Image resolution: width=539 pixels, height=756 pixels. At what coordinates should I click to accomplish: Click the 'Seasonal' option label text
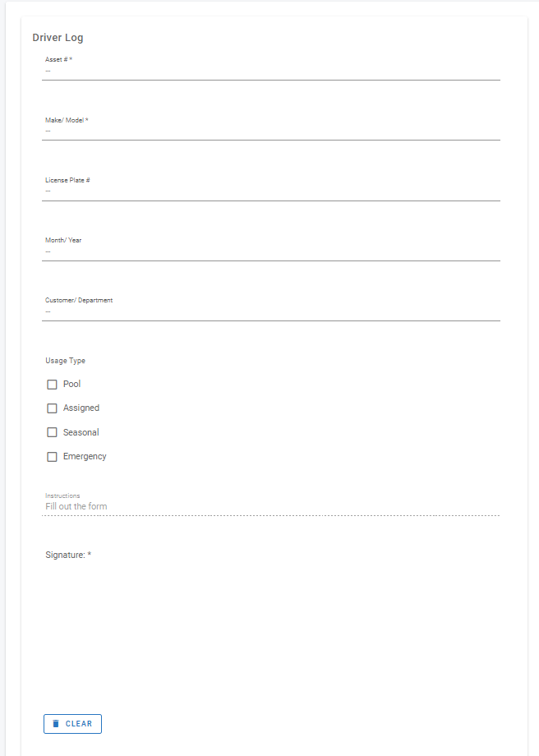click(x=81, y=432)
